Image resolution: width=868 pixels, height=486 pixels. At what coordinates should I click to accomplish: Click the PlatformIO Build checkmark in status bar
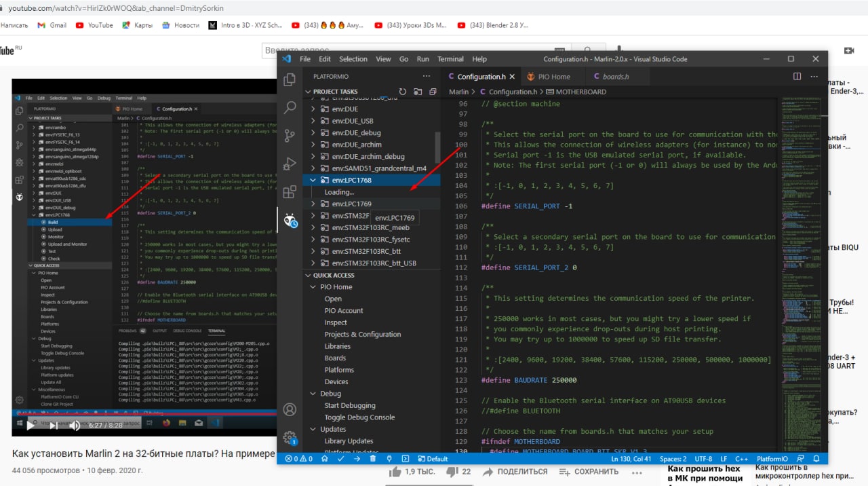(x=341, y=459)
